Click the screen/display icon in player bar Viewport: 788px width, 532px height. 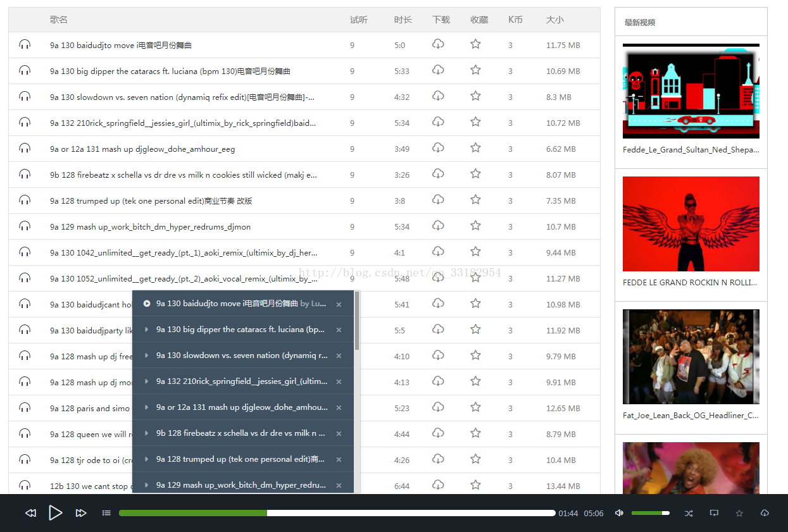pos(714,513)
